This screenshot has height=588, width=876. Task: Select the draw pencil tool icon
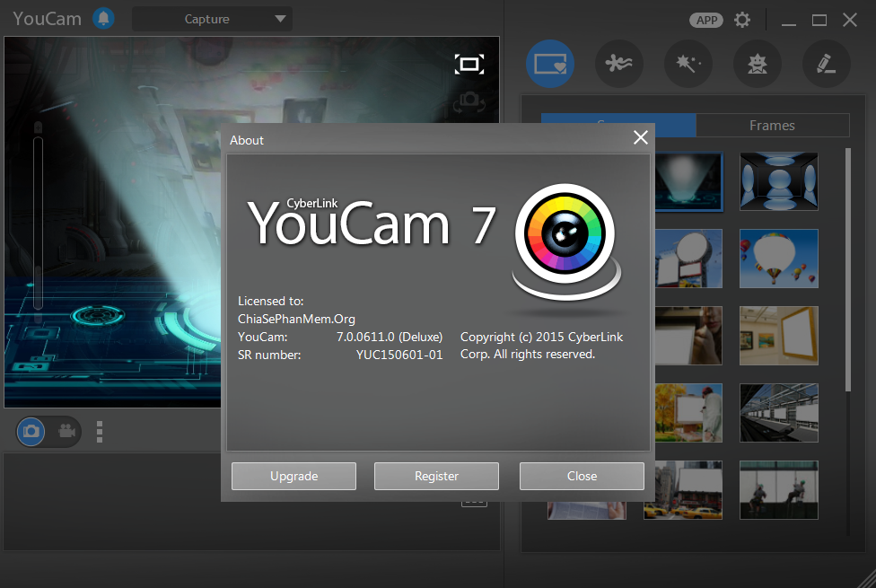tap(825, 64)
